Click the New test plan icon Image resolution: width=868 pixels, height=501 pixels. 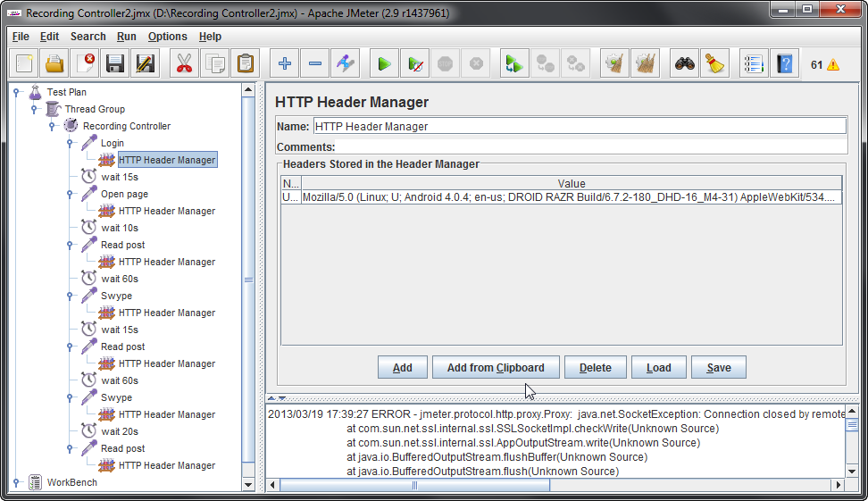[x=24, y=63]
